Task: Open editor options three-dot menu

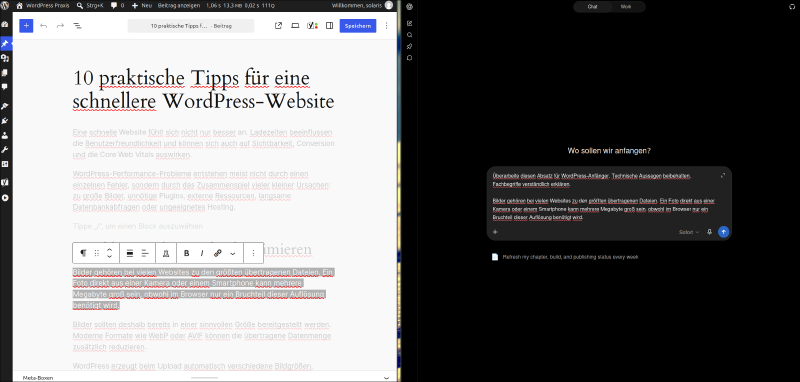Action: [x=386, y=26]
